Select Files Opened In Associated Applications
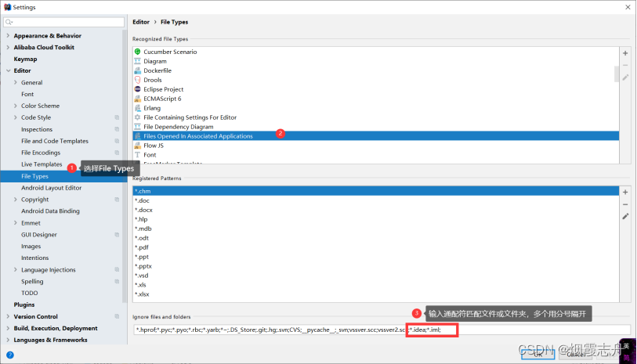 [376, 136]
